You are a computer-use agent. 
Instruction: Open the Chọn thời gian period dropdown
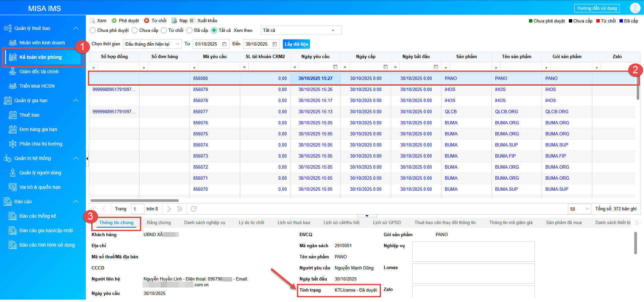[x=152, y=44]
